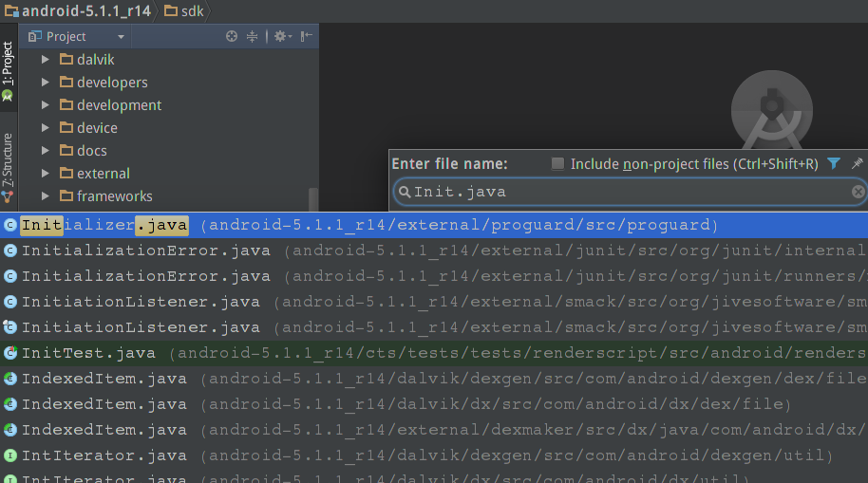The image size is (868, 483).
Task: Open the Project view dropdown arrow
Action: (121, 37)
